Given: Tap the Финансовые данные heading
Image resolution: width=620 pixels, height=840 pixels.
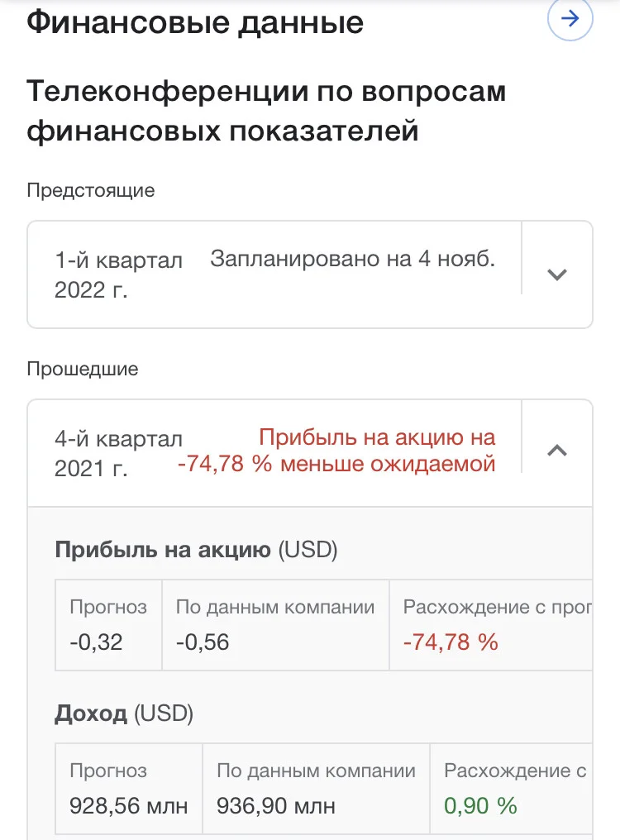Looking at the screenshot, I should 195,22.
